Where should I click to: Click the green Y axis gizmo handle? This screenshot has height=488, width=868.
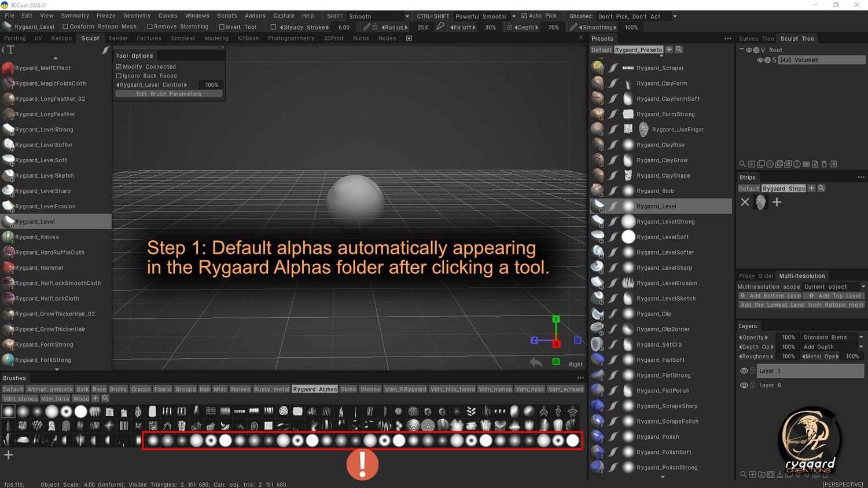tap(556, 319)
